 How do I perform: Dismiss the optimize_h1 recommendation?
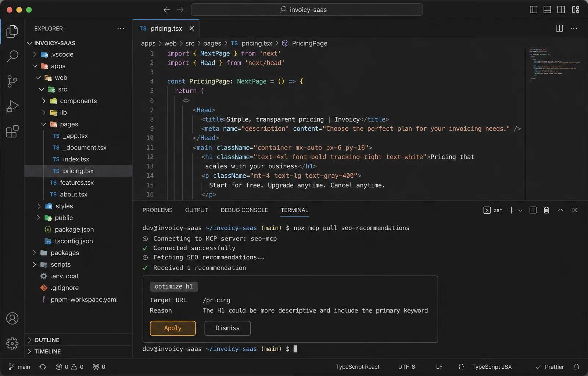pyautogui.click(x=227, y=328)
